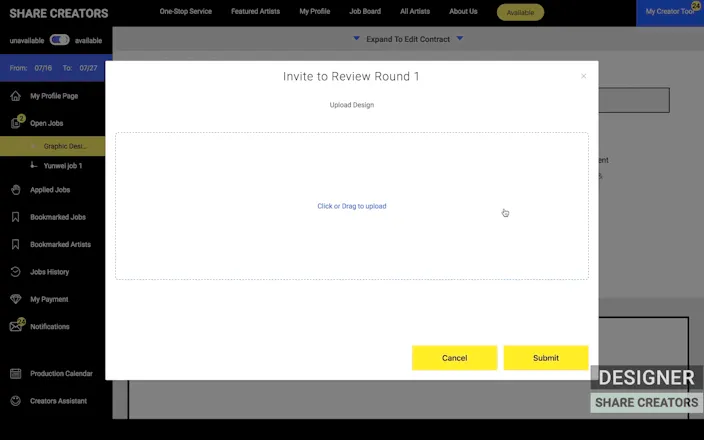This screenshot has height=440, width=704.
Task: Open the Job Board page
Action: point(365,11)
